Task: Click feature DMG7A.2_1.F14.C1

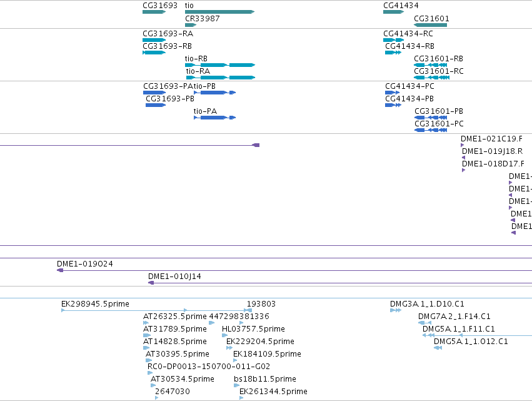Action: coord(424,323)
